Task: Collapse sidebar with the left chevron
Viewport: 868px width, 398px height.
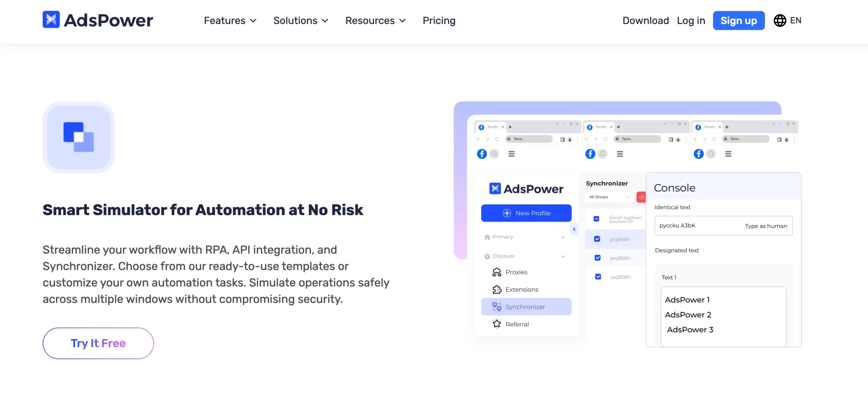Action: click(x=574, y=229)
